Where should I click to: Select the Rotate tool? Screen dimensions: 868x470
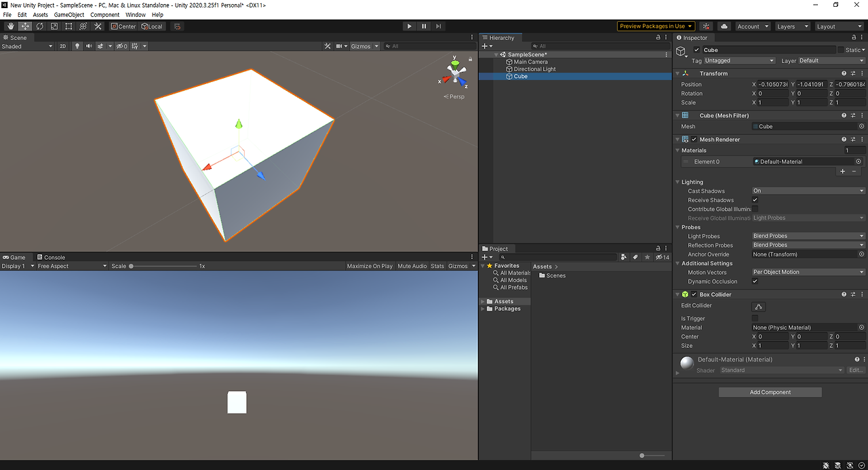pos(39,26)
